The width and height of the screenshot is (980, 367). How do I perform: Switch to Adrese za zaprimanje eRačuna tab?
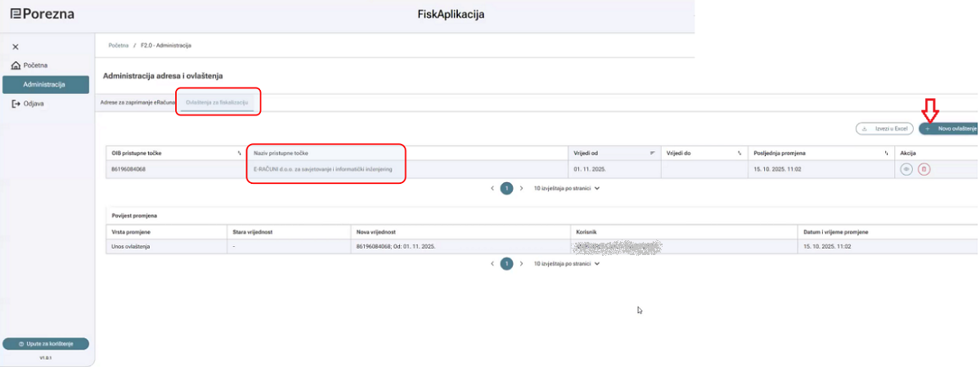[x=137, y=101]
